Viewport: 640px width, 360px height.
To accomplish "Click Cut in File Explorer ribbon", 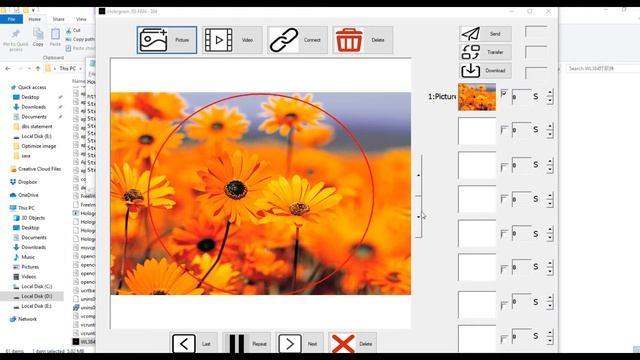I will tap(73, 30).
